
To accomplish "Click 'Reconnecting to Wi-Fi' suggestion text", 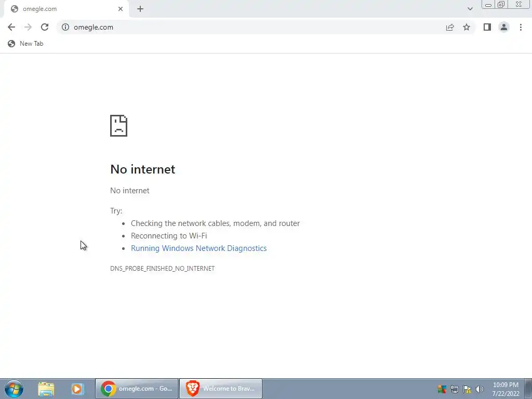I will pyautogui.click(x=169, y=236).
